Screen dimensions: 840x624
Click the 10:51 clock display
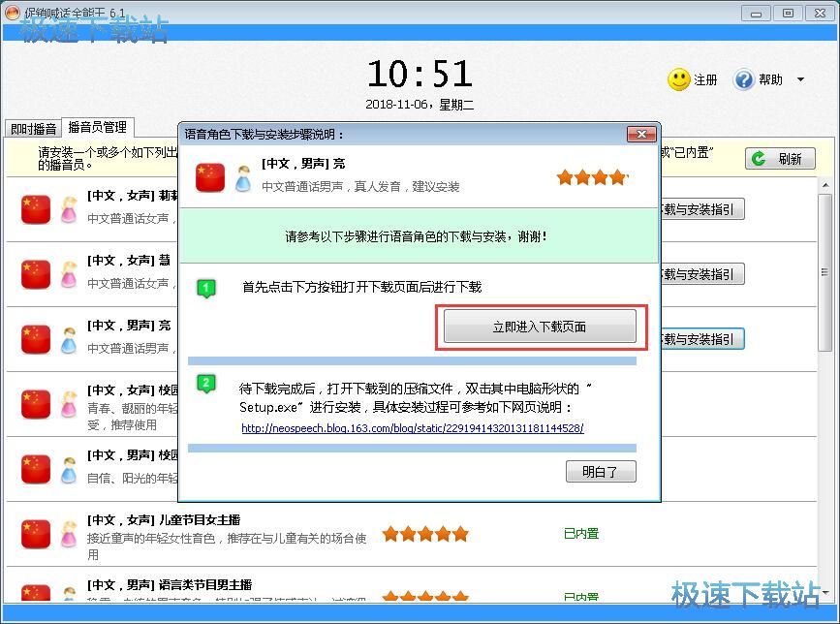point(420,74)
